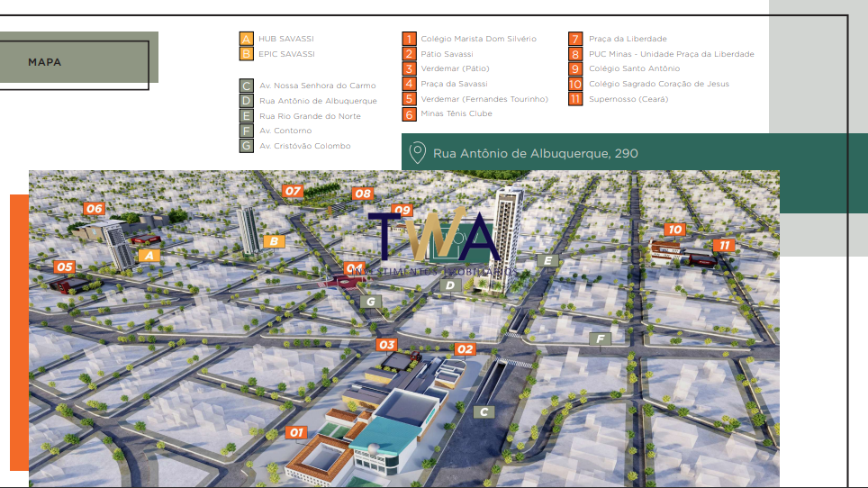Open the MAPA section label

(x=45, y=62)
